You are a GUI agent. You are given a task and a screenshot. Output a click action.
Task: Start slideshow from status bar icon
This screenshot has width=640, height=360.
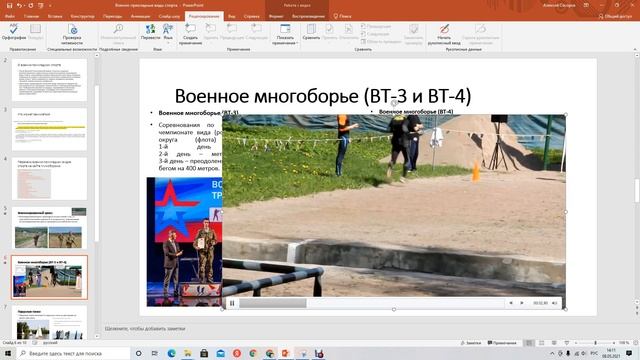tap(567, 343)
